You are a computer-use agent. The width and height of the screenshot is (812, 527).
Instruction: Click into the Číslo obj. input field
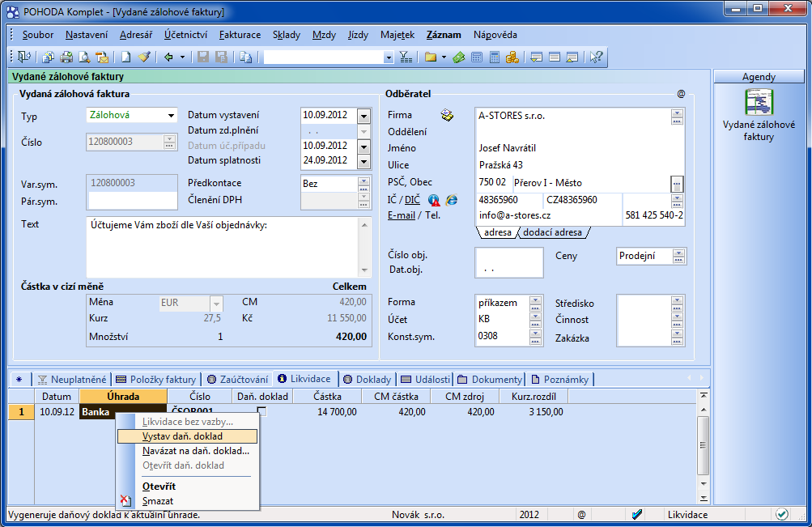[508, 255]
